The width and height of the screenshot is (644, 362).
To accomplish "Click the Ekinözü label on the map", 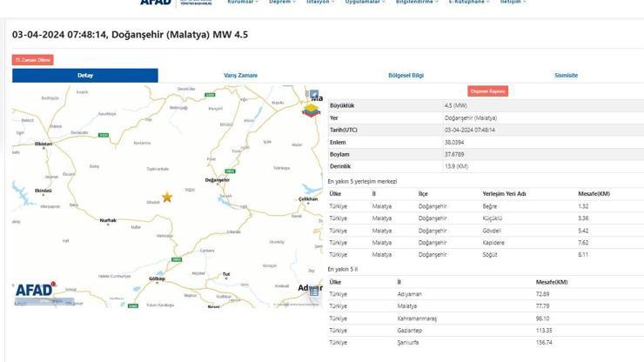I will pos(44,191).
